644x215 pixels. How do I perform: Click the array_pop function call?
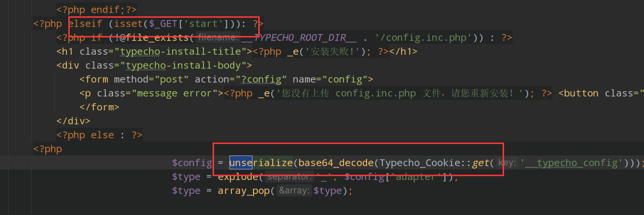(243, 191)
